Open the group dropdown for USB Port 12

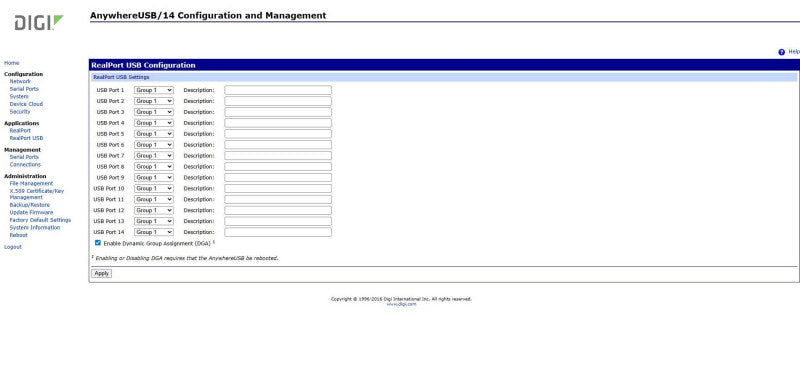coord(154,210)
